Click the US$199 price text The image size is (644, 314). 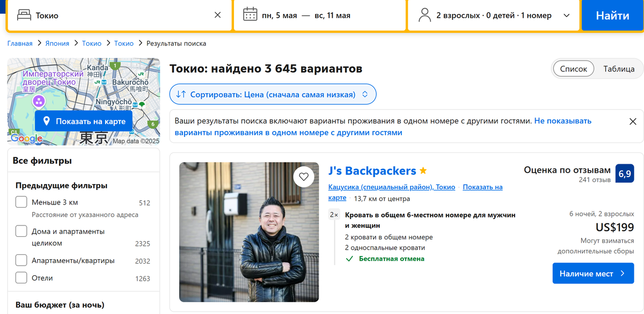tap(614, 227)
